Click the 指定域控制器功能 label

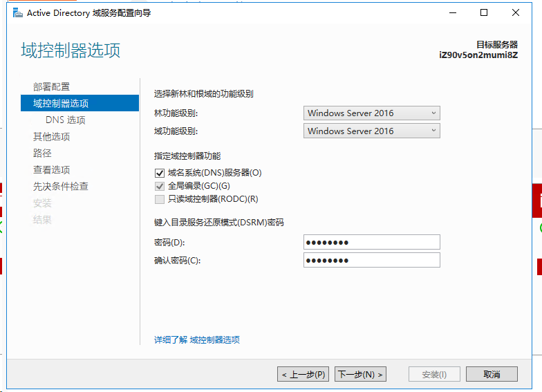pyautogui.click(x=187, y=156)
